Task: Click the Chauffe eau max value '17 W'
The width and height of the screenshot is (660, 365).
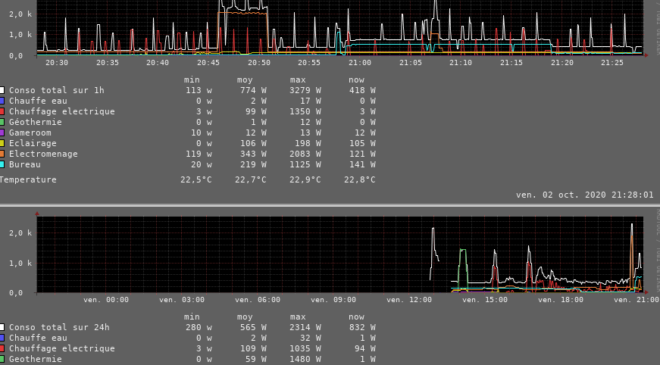Action: point(311,101)
